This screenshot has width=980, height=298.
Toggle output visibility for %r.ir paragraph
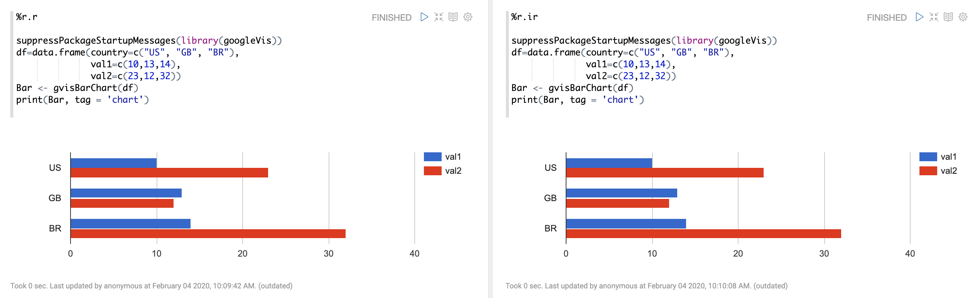pyautogui.click(x=948, y=17)
